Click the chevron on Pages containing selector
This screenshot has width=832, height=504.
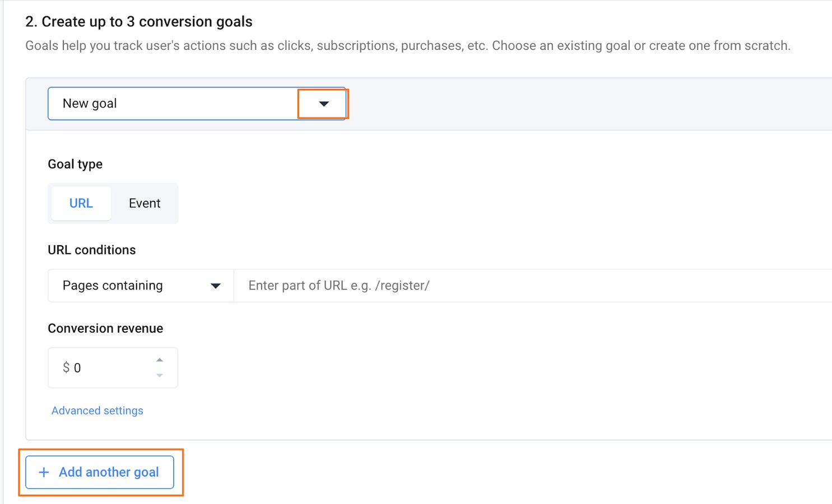(x=216, y=286)
